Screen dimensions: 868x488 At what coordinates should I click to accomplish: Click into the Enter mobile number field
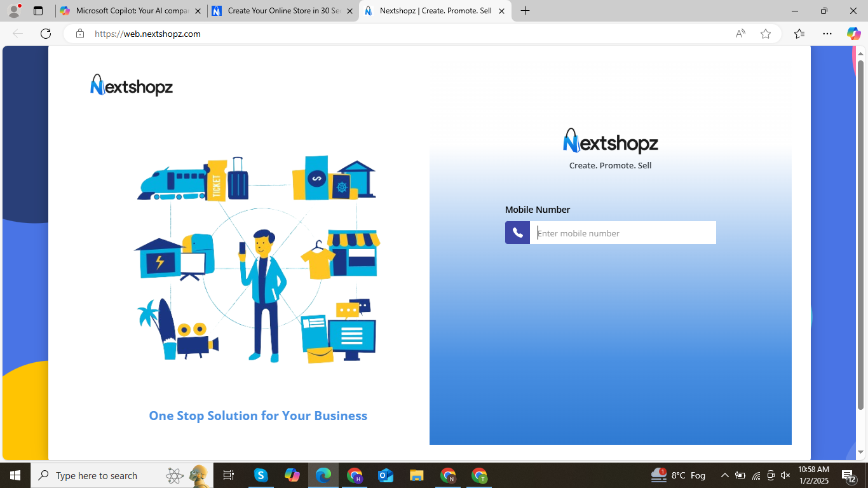click(623, 233)
